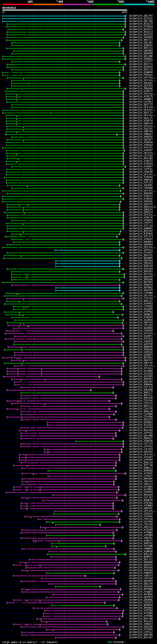Click the =100char. scale legend
The height and width of the screenshot is (644, 157).
click(x=117, y=642)
